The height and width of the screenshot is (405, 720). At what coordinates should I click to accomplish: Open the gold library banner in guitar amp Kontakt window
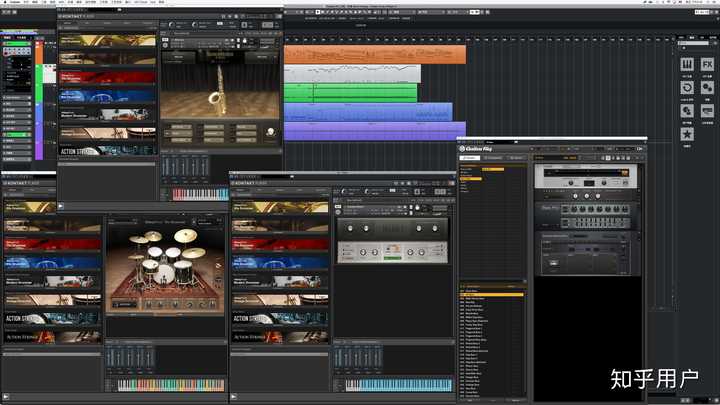[x=280, y=207]
